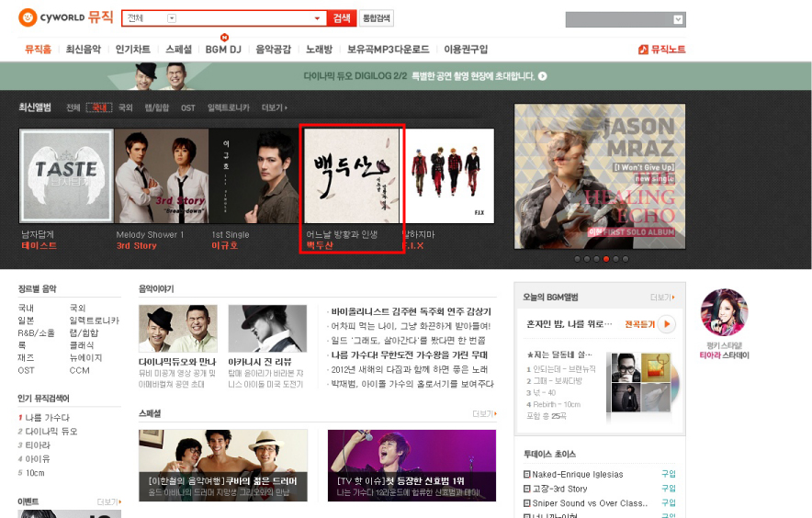
Task: Expand 더보기 in album genre tabs
Action: pos(275,107)
